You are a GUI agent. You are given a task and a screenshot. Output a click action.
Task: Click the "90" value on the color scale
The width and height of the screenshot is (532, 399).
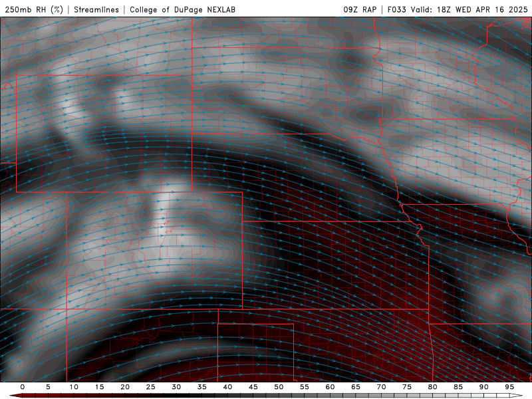coord(483,387)
